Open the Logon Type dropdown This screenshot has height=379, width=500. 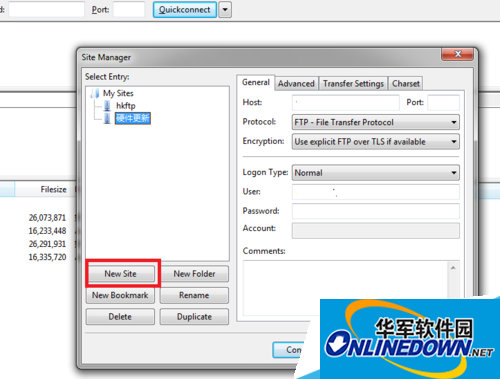(x=376, y=173)
